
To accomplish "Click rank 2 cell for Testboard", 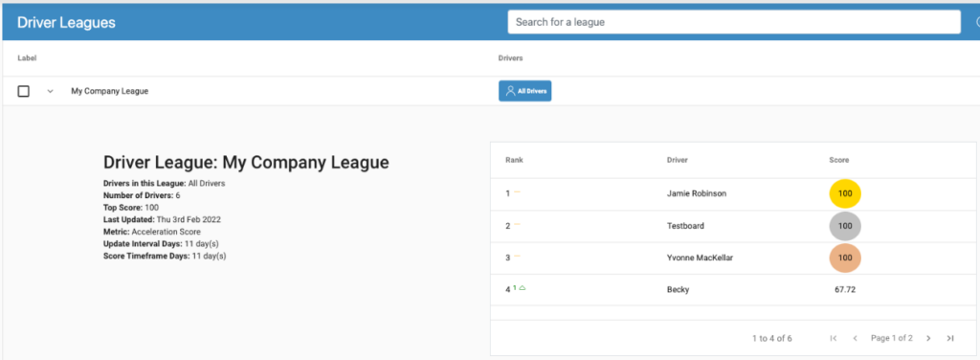I will pyautogui.click(x=513, y=226).
